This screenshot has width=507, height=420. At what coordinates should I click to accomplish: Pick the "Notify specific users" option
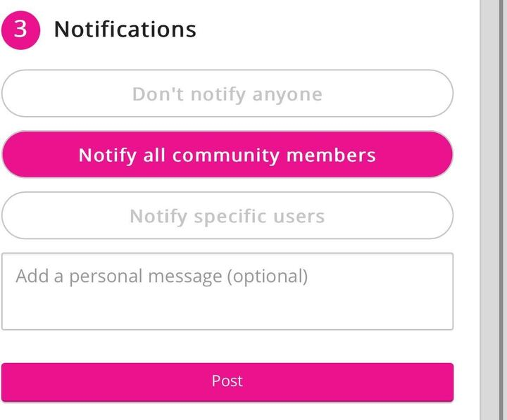[227, 216]
